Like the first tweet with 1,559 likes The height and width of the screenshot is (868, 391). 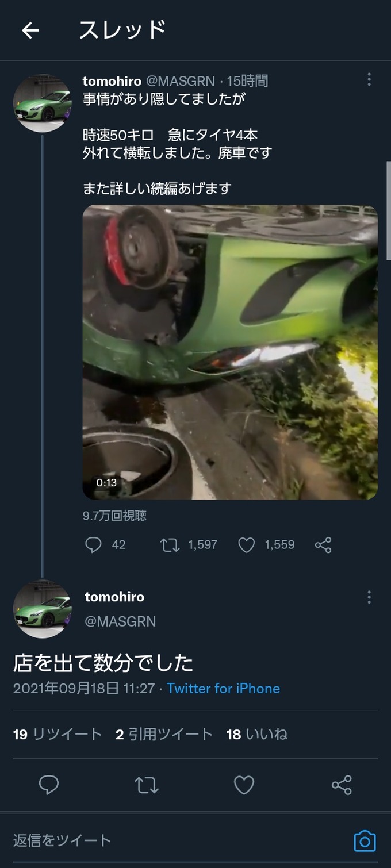(x=247, y=545)
